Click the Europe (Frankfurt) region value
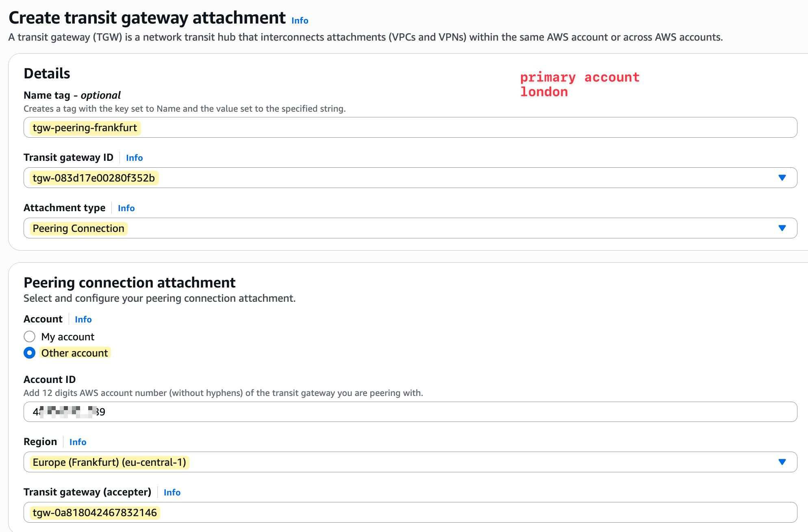The height and width of the screenshot is (532, 808). point(109,462)
